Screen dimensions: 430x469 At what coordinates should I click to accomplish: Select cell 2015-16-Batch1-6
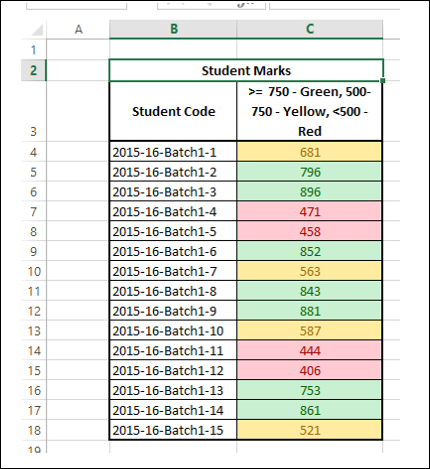[173, 251]
